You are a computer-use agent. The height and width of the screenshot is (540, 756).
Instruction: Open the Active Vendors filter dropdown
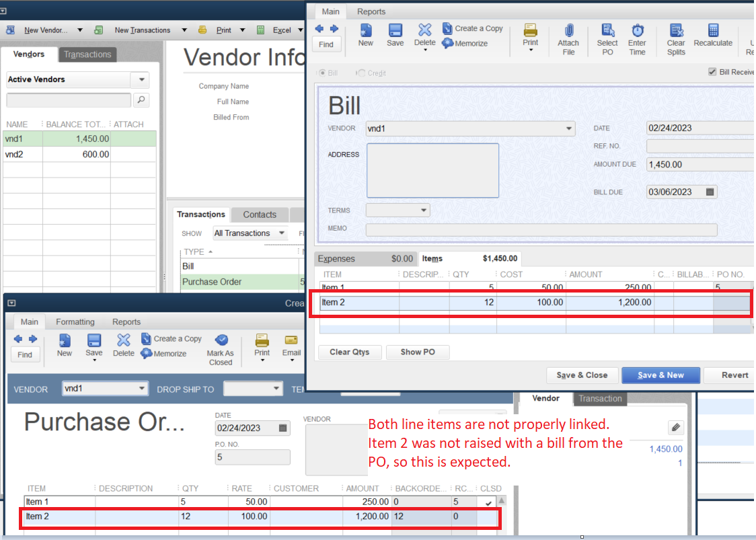(142, 79)
